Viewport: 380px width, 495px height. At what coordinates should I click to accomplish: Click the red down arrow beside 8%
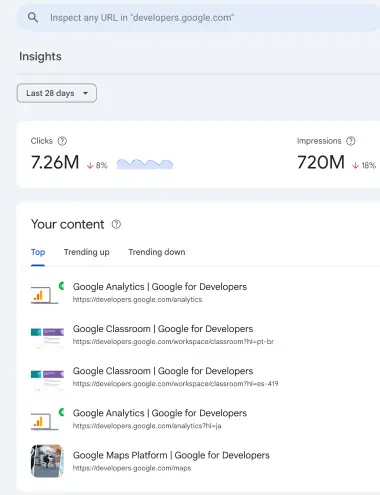[x=90, y=165]
